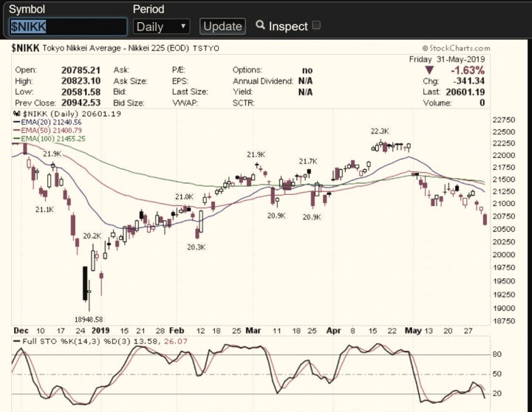Click the stochastic 50 level label

pyautogui.click(x=497, y=374)
